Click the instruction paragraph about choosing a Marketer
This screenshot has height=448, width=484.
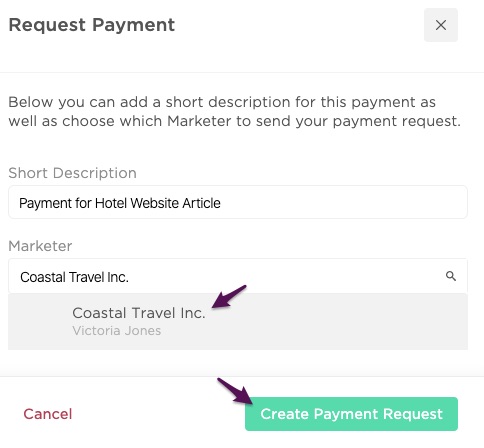234,112
